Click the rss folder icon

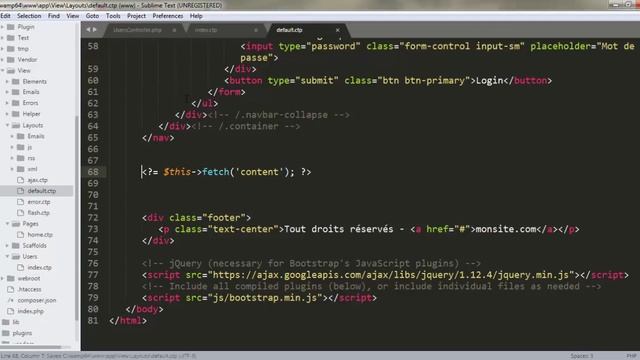20,158
